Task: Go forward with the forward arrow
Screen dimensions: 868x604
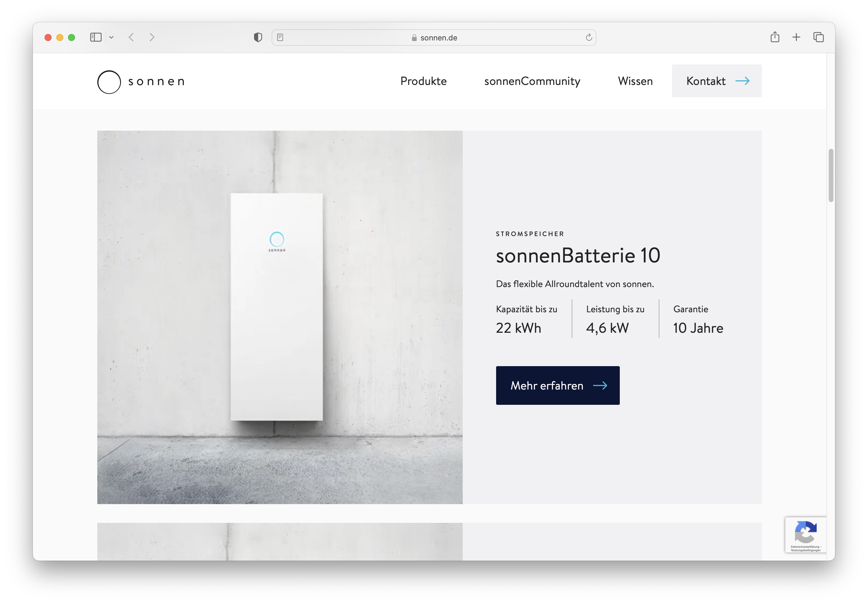Action: (152, 37)
